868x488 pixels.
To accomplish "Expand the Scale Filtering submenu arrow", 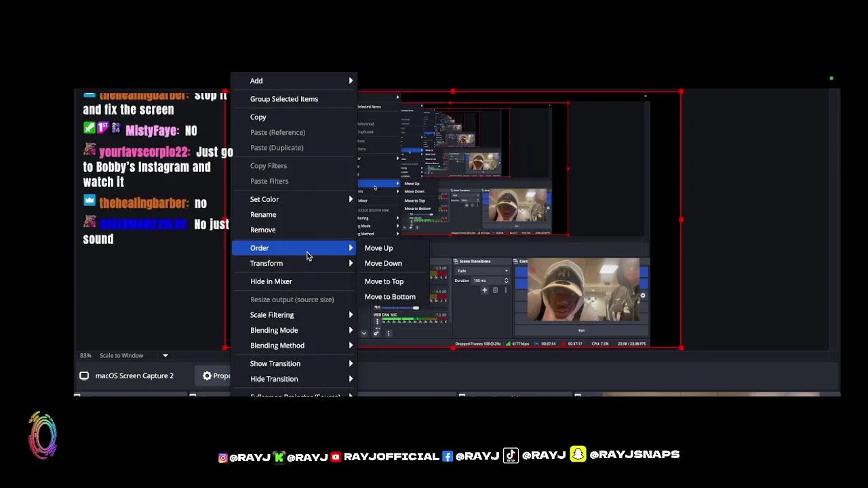I will point(351,315).
